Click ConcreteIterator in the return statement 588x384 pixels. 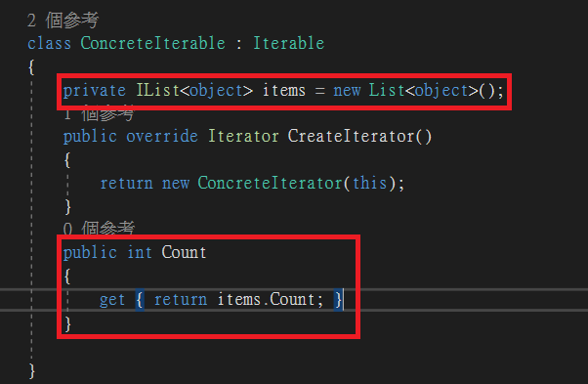(270, 183)
